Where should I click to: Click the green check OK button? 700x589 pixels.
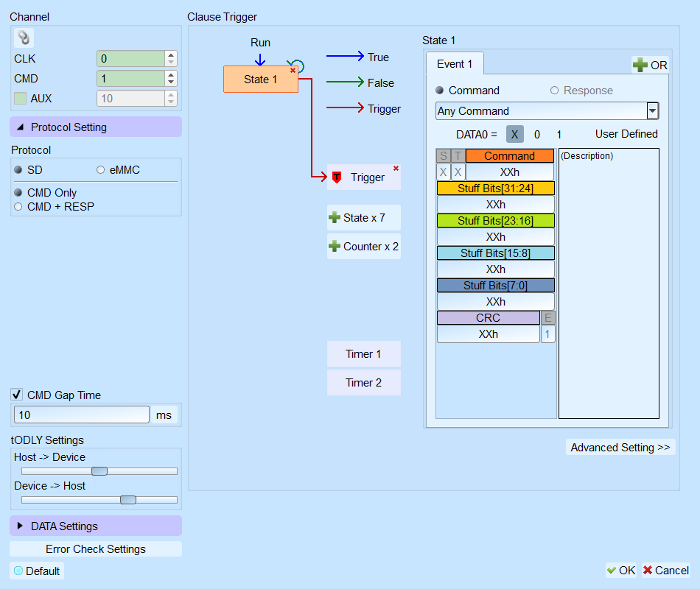[621, 571]
